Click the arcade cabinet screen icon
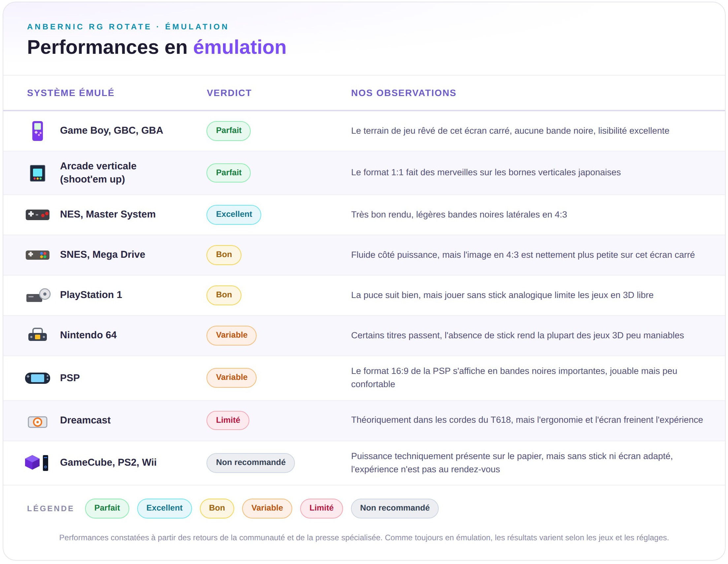 [x=38, y=173]
